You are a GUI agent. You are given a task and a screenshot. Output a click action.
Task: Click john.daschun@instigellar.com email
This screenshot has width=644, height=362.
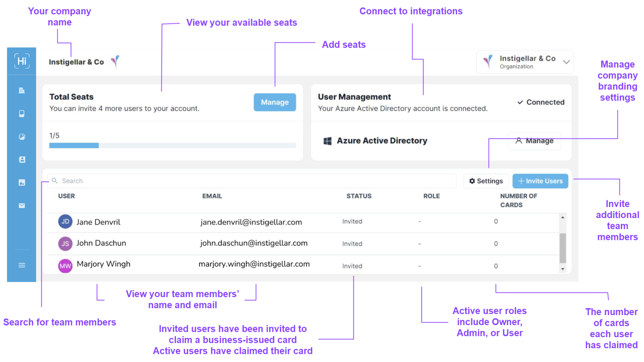[254, 243]
